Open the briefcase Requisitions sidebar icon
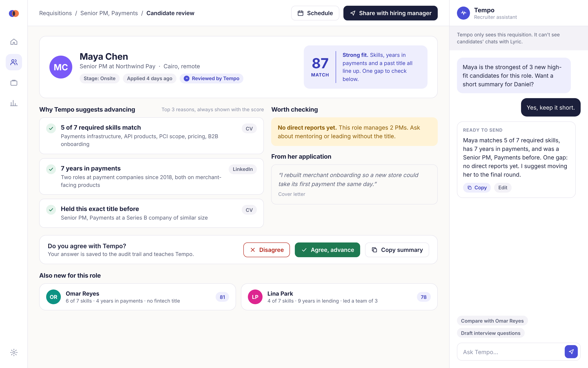Image resolution: width=588 pixels, height=368 pixels. coord(14,83)
